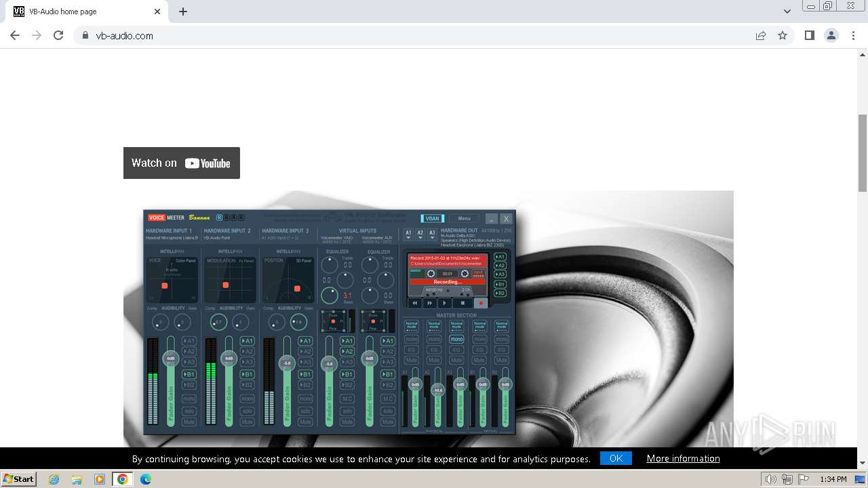Screen dimensions: 868x488
Task: Toggle M.C on Voicemeeter VAIO strip
Action: pyautogui.click(x=347, y=399)
